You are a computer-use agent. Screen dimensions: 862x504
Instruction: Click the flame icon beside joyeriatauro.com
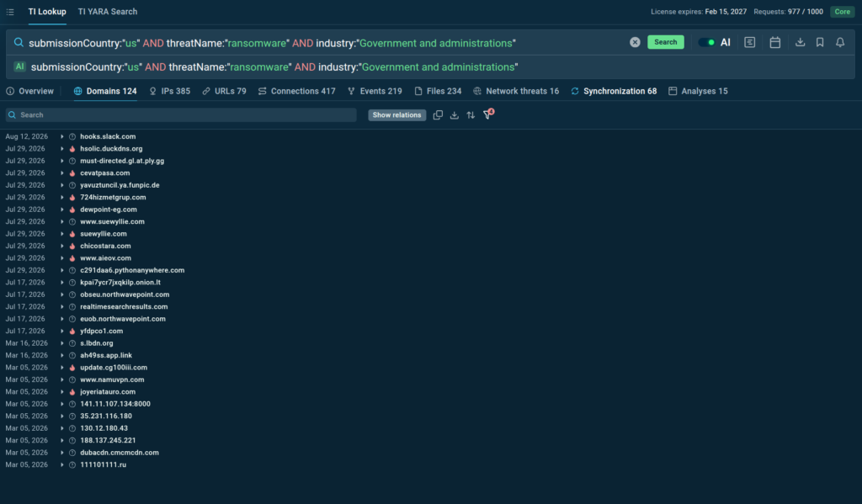click(72, 392)
